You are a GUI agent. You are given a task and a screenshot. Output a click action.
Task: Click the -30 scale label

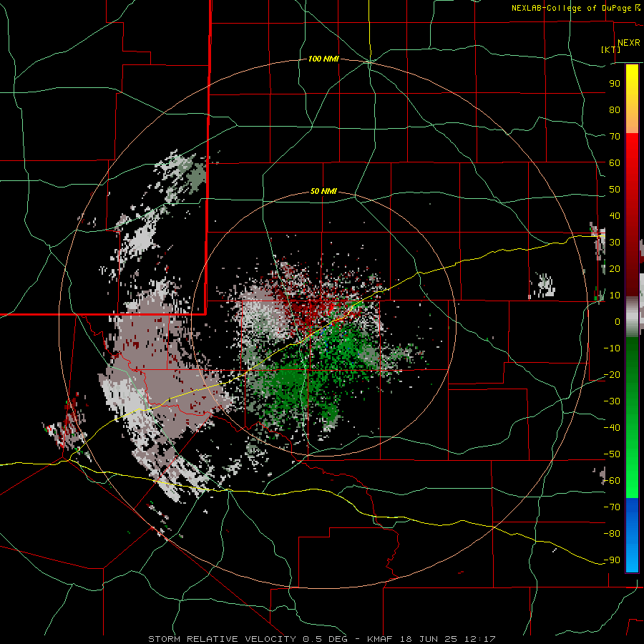coord(612,401)
